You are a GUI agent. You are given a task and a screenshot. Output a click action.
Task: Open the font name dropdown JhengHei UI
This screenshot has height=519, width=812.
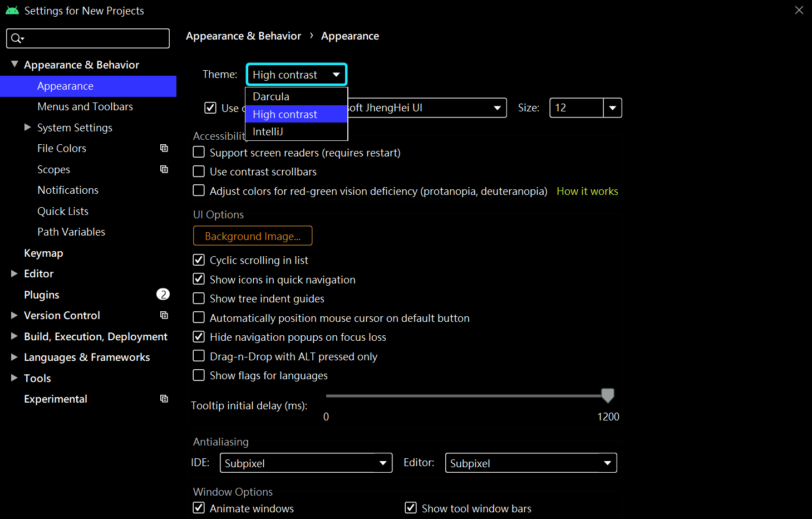(427, 107)
